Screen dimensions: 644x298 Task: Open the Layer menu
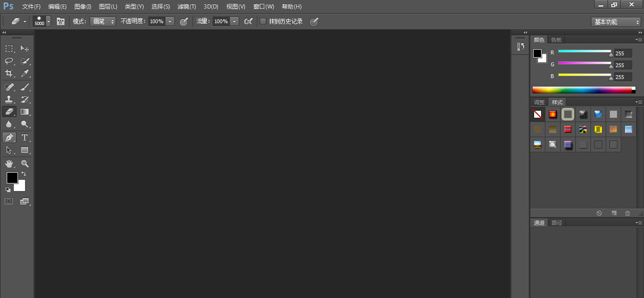pos(108,7)
